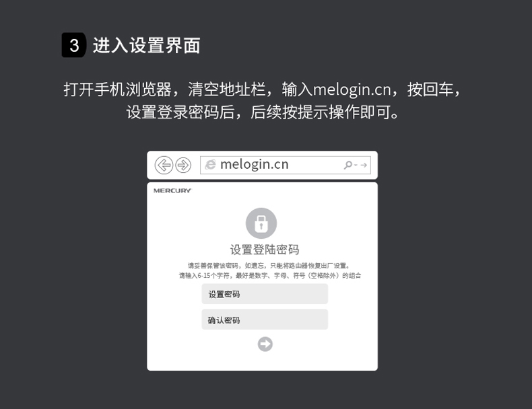The image size is (532, 409).
Task: Click the step number 3 badge
Action: point(73,45)
